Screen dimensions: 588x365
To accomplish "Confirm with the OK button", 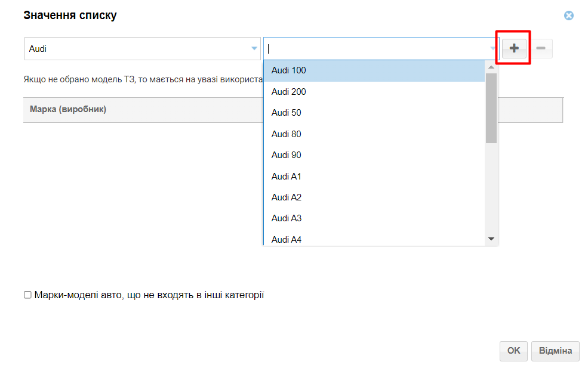I will (513, 351).
